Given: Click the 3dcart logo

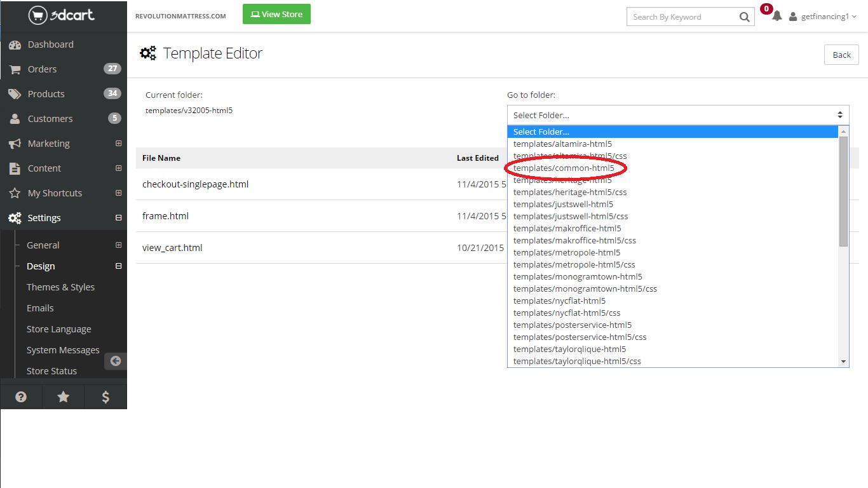Looking at the screenshot, I should pos(61,15).
